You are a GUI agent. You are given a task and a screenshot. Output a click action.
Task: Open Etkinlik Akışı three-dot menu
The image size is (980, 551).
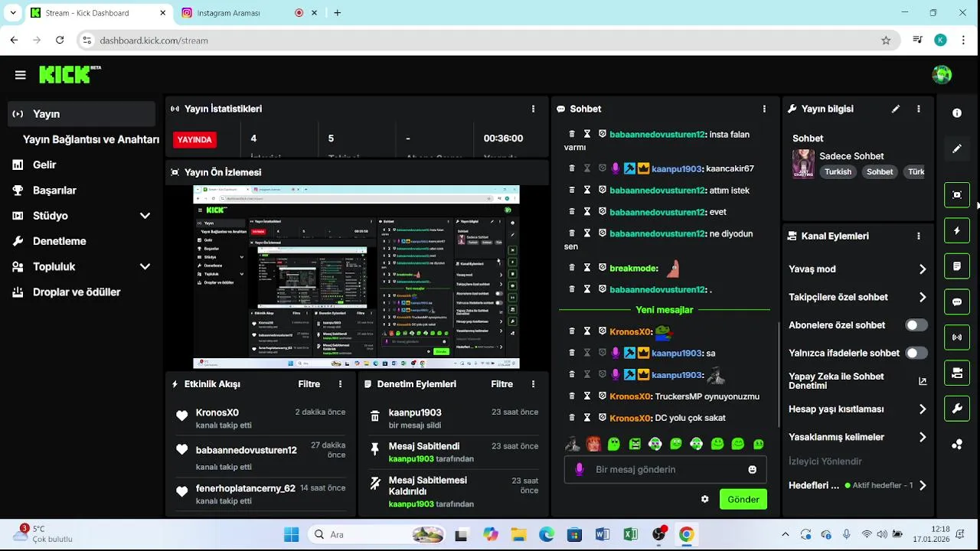coord(340,384)
